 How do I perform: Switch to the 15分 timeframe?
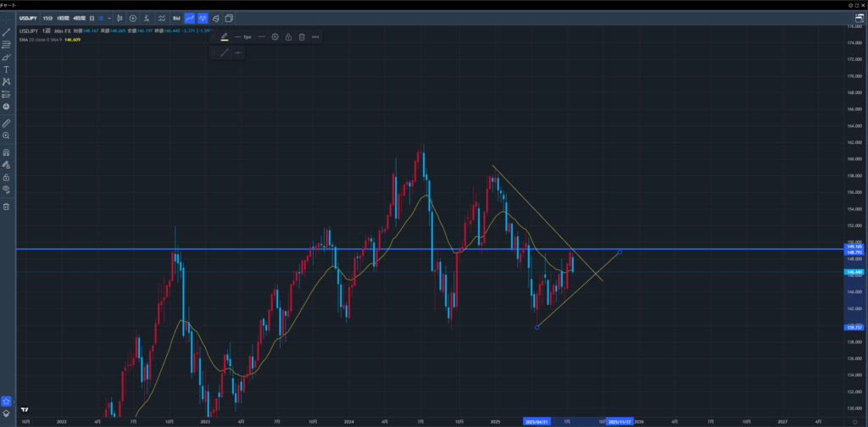(x=48, y=19)
